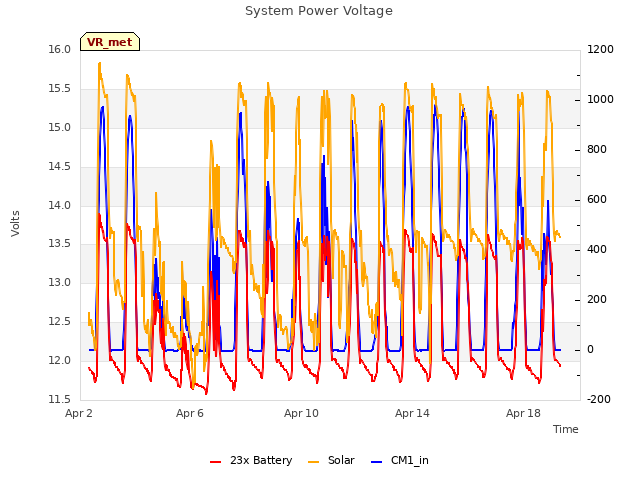This screenshot has width=640, height=480.
Task: Click the 1200 right axis label
Action: 600,49
